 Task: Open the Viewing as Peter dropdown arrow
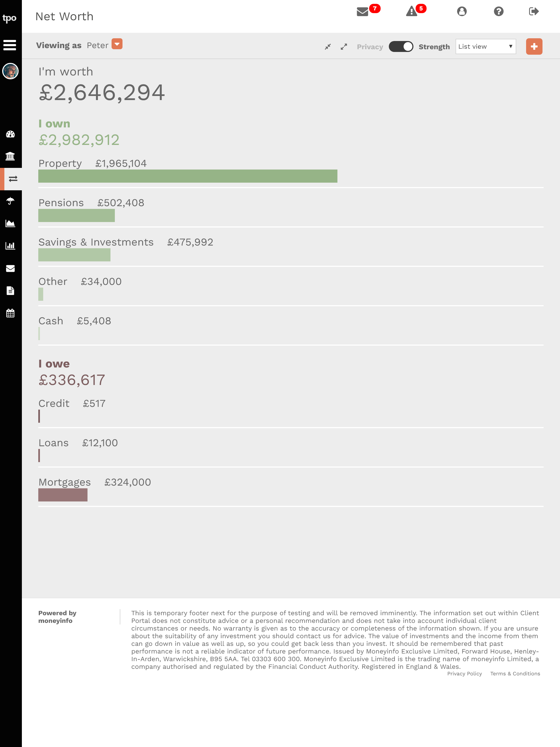(x=117, y=44)
